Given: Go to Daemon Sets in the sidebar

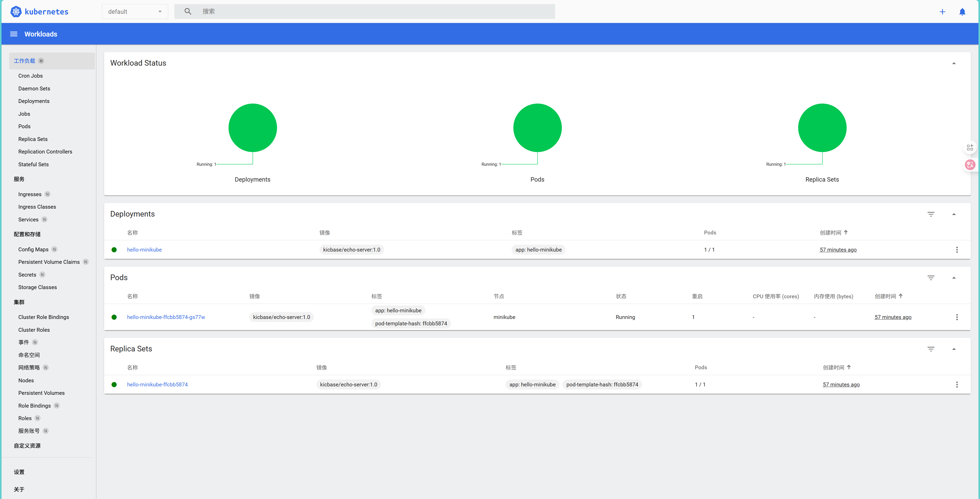Looking at the screenshot, I should (34, 88).
